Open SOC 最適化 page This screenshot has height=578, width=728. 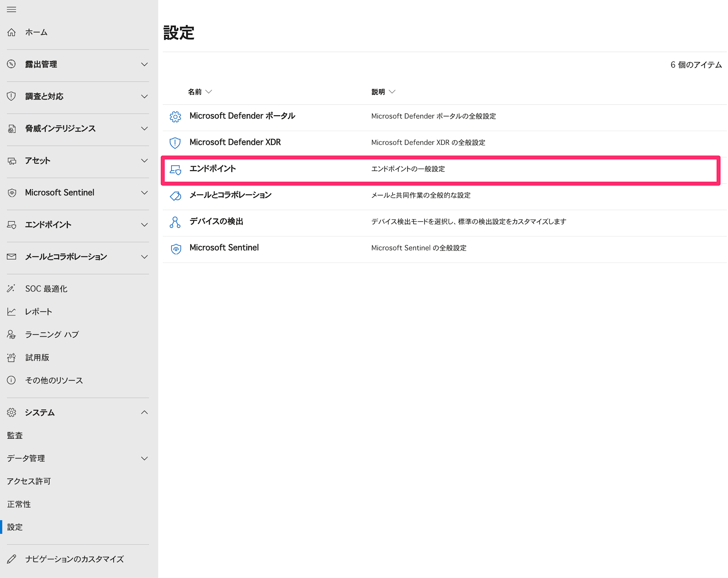coord(46,289)
